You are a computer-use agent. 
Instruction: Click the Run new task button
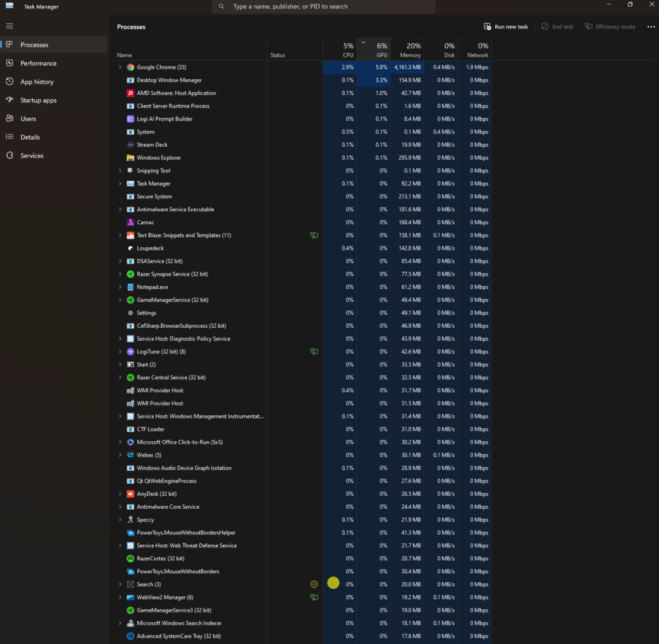(506, 27)
